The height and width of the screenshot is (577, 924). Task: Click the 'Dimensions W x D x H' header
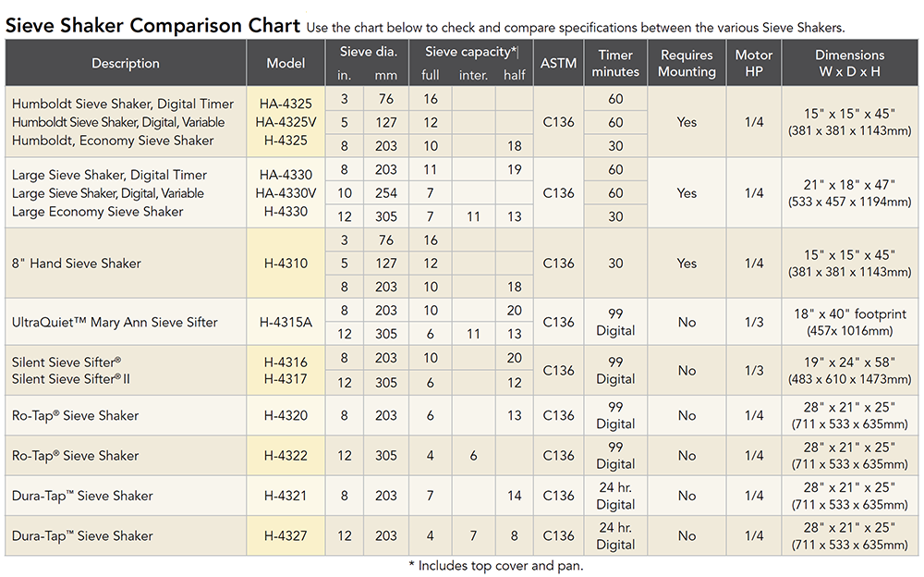click(850, 63)
